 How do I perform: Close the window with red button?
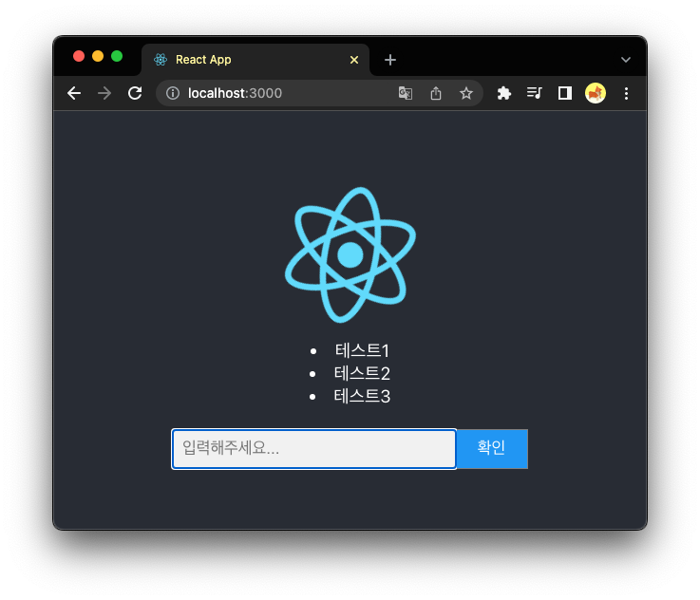[79, 56]
